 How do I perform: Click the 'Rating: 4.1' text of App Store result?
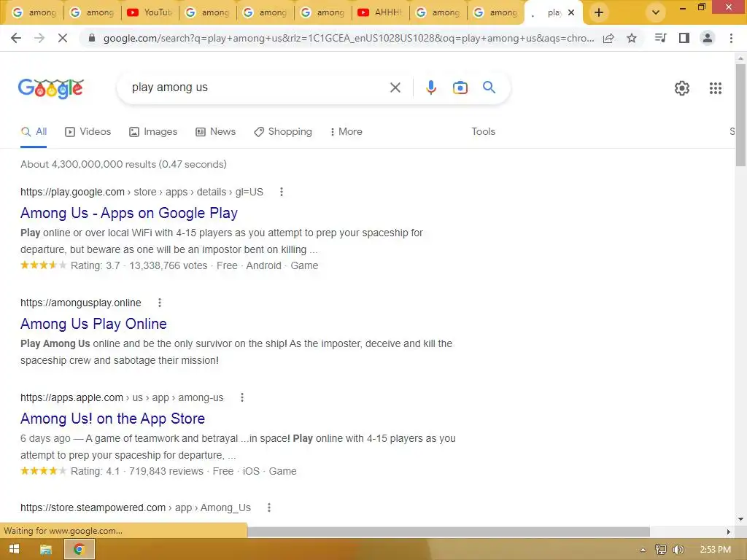pyautogui.click(x=96, y=472)
